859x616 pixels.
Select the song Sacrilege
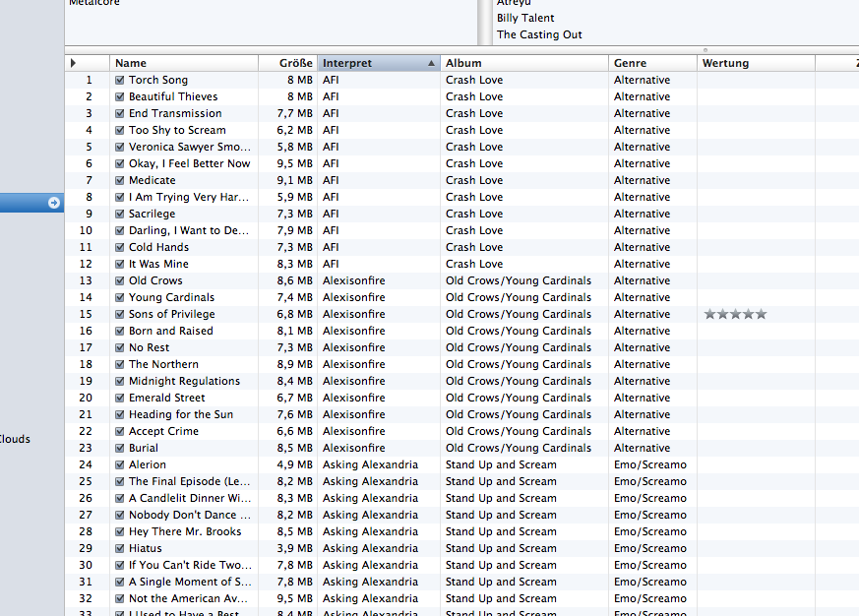click(152, 214)
